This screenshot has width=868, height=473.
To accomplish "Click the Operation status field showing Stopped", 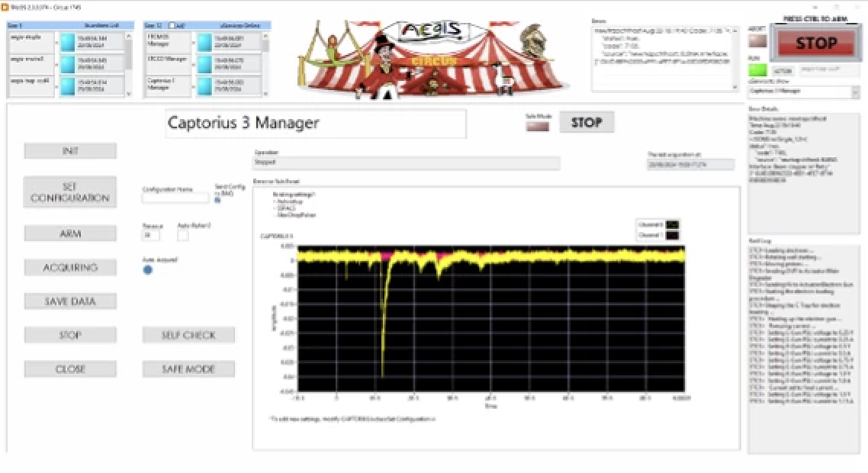I will click(407, 162).
